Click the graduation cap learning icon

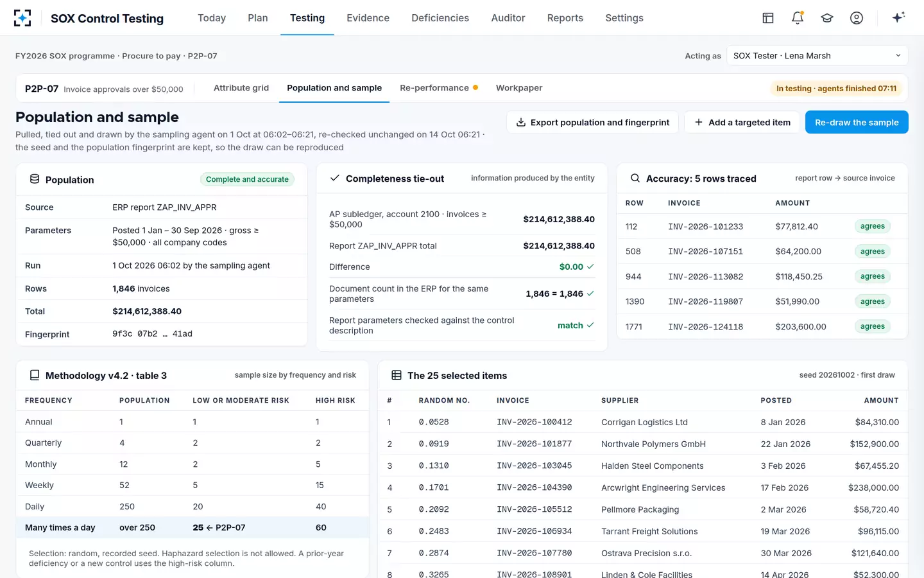tap(827, 18)
